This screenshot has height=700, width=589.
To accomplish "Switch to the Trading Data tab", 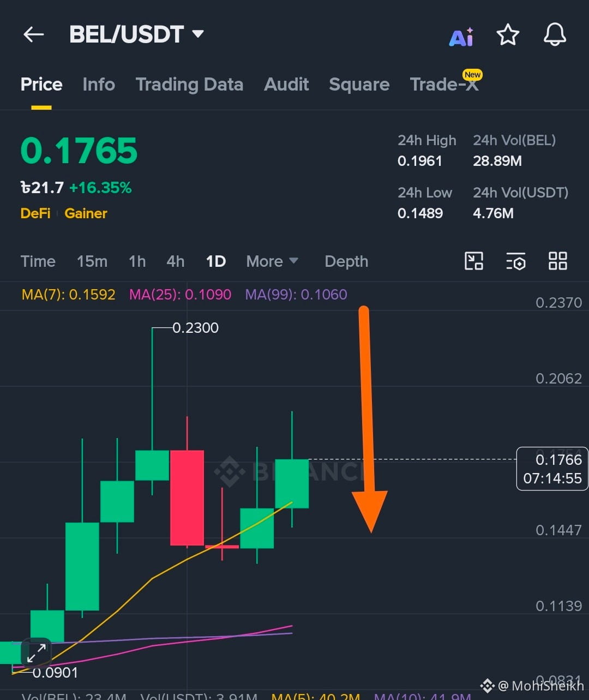I will pyautogui.click(x=189, y=85).
